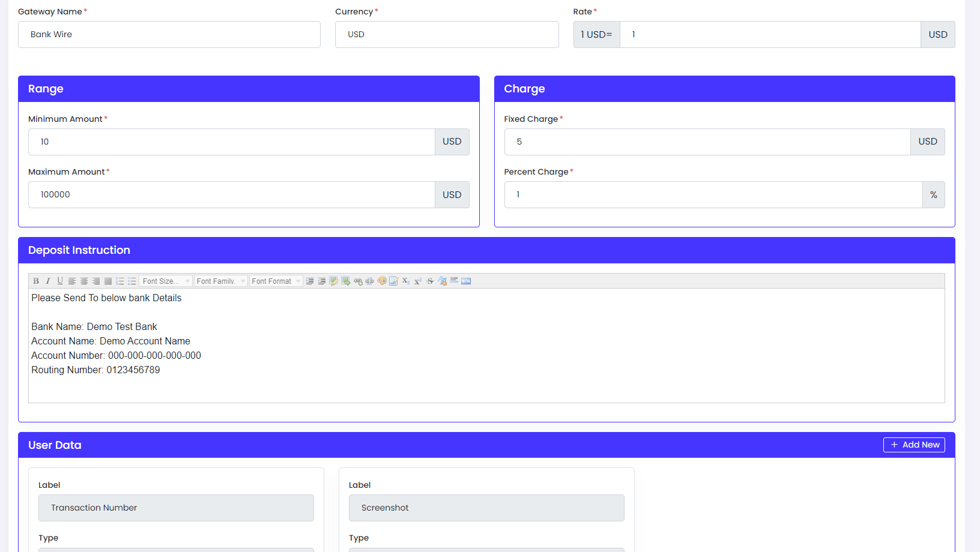Click the text color palette icon
The image size is (980, 552).
coord(382,281)
